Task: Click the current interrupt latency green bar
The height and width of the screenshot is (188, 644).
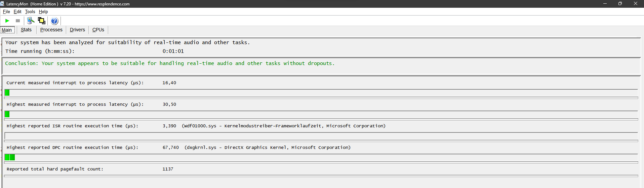Action: pyautogui.click(x=7, y=93)
